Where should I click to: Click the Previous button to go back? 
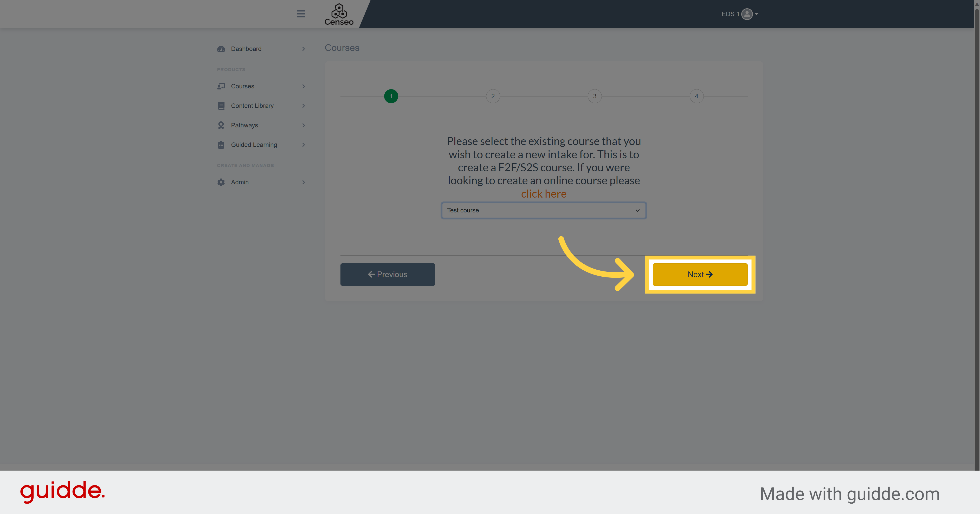point(388,274)
